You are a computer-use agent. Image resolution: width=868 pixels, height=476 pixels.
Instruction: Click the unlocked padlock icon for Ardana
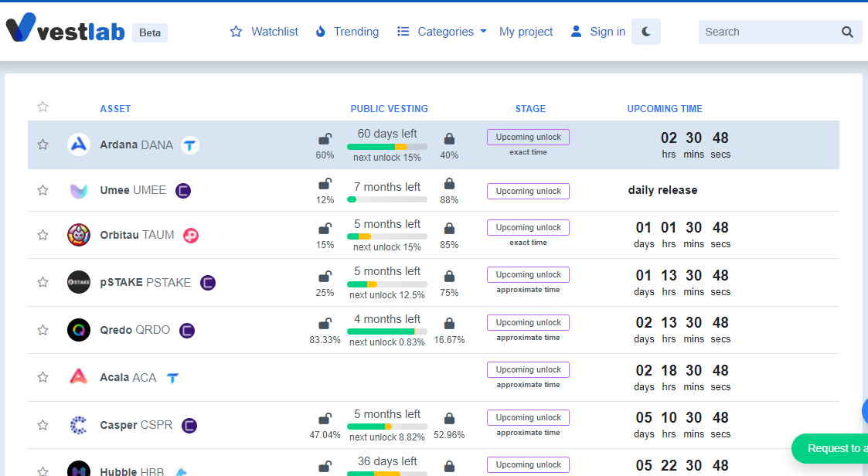coord(325,138)
